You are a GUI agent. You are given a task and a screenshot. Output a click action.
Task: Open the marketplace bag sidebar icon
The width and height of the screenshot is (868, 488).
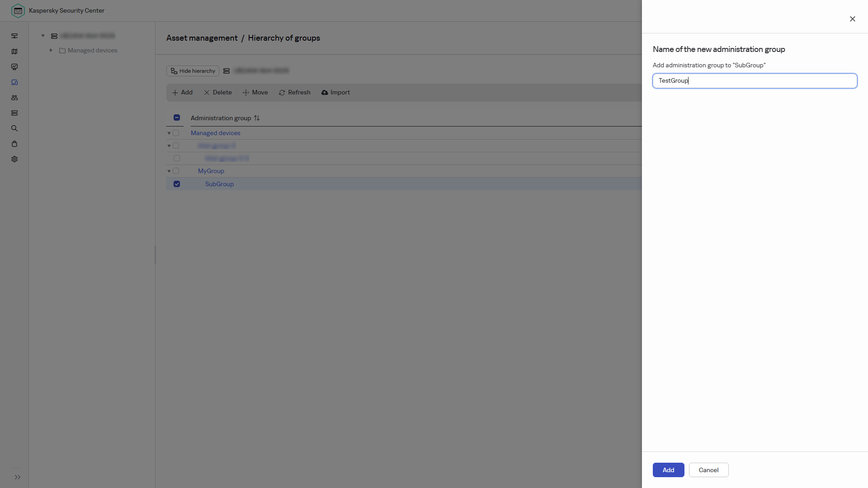click(14, 144)
